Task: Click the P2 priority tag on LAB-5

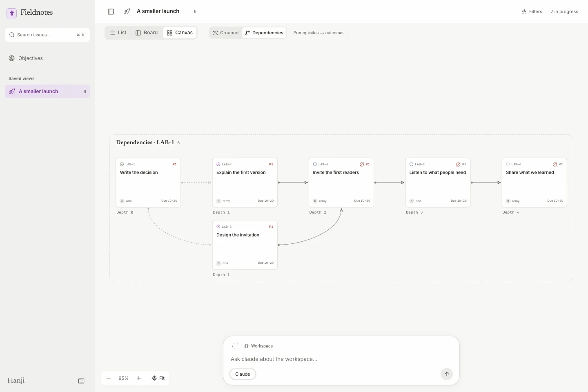Action: tap(464, 165)
